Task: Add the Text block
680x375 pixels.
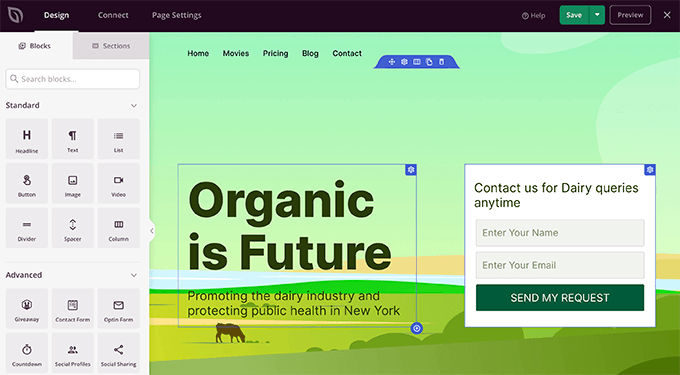Action: (x=73, y=139)
